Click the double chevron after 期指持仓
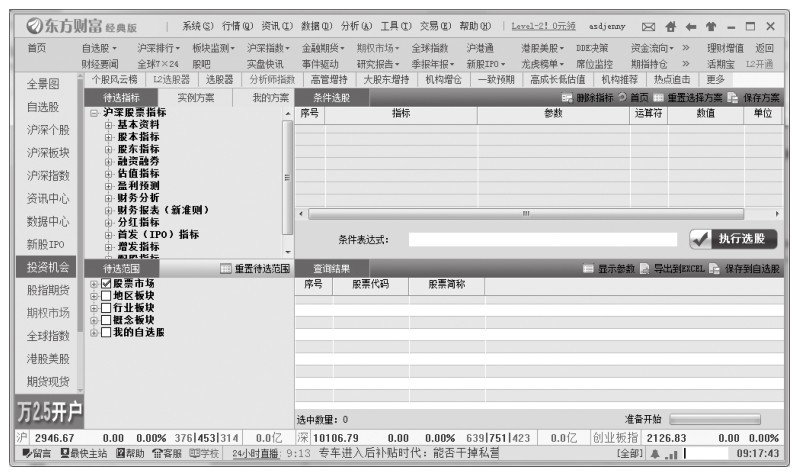Image resolution: width=797 pixels, height=474 pixels. point(686,64)
